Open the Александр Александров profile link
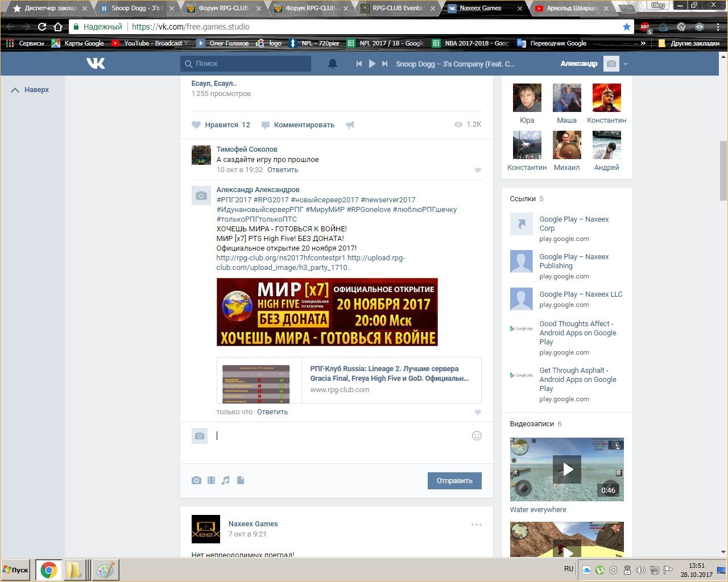This screenshot has width=728, height=582. click(258, 190)
